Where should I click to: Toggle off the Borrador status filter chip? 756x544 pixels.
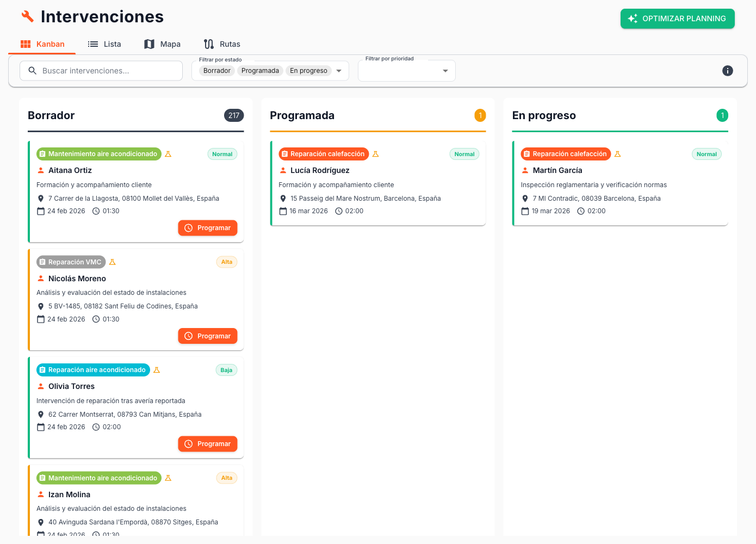216,70
